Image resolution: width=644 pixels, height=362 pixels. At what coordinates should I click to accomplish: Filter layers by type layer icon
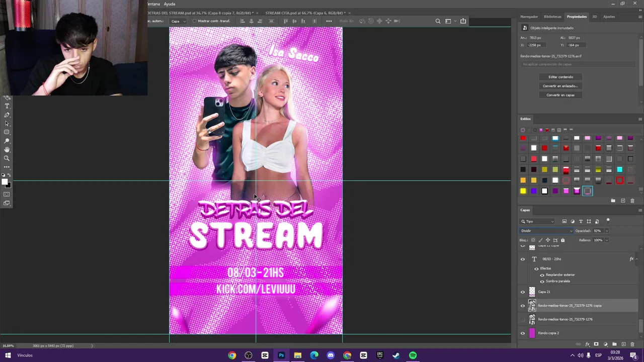[581, 221]
